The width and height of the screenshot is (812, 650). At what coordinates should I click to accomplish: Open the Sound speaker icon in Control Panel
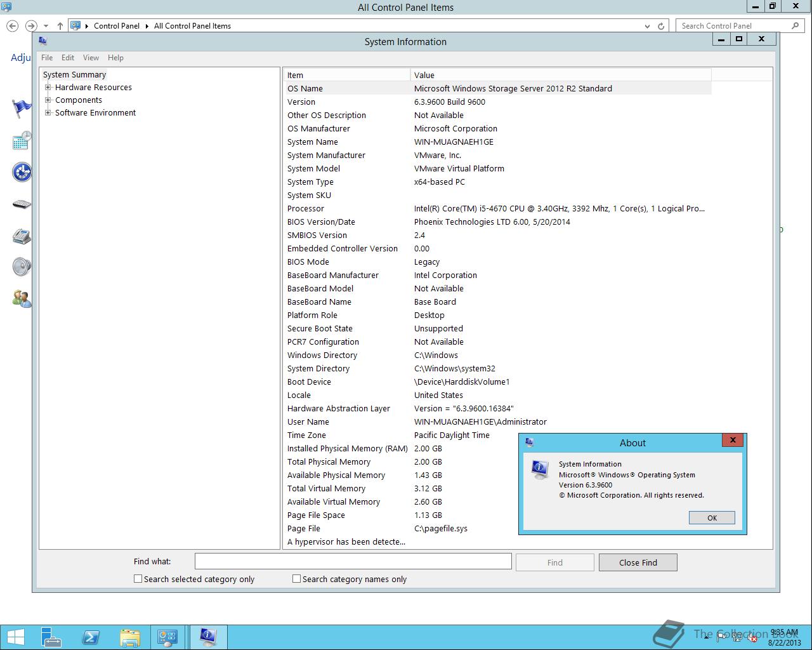coord(22,267)
